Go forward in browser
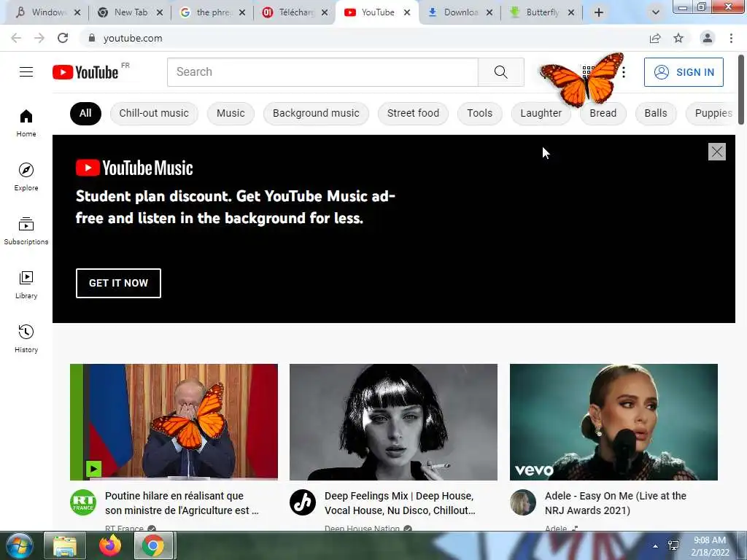The width and height of the screenshot is (747, 560). tap(39, 38)
